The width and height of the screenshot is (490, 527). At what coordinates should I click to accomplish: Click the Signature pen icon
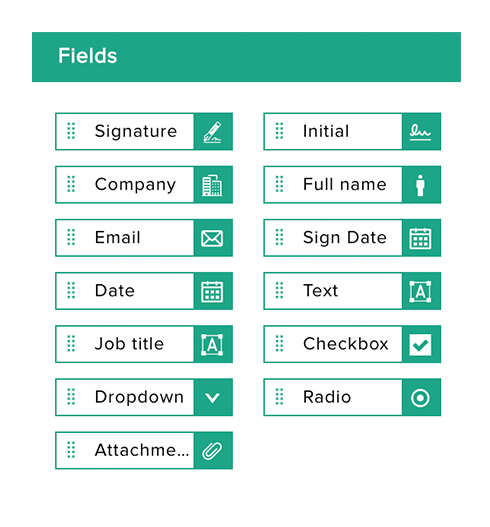pyautogui.click(x=212, y=132)
